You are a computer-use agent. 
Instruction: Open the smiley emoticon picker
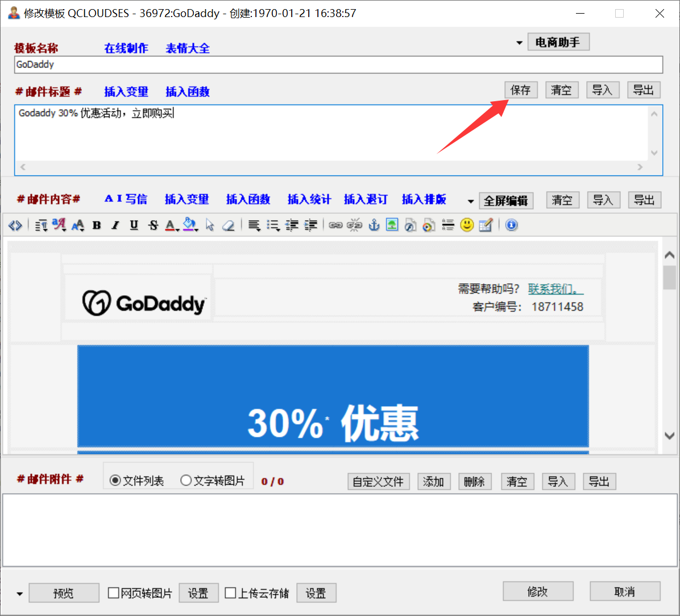[467, 225]
